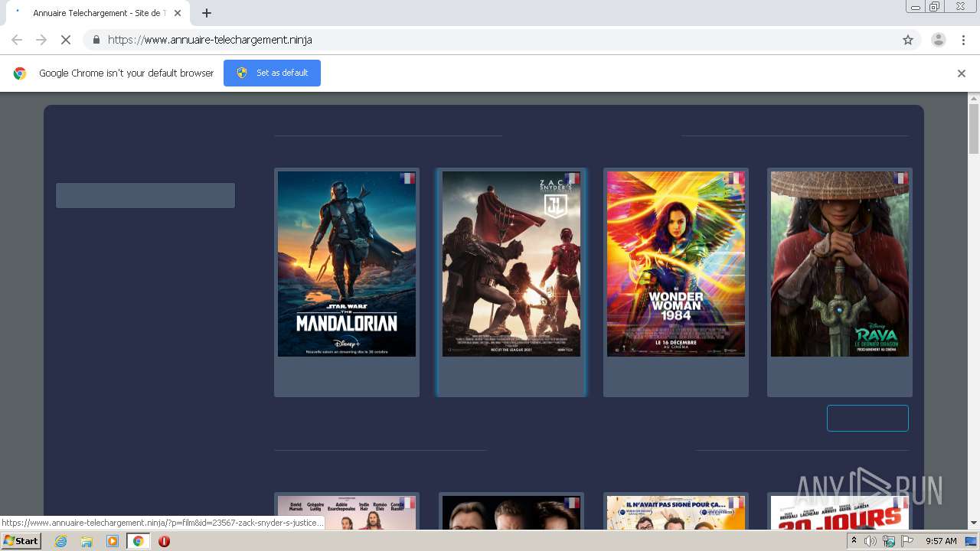
Task: Go back to previous page
Action: [x=17, y=40]
